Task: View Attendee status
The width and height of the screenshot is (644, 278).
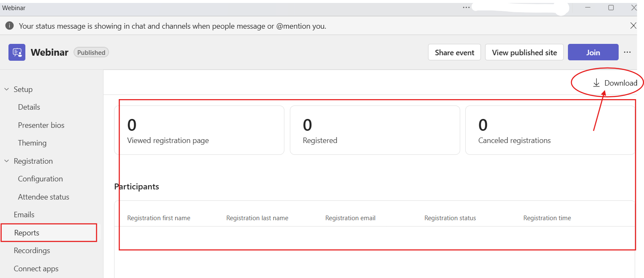Action: pos(44,197)
